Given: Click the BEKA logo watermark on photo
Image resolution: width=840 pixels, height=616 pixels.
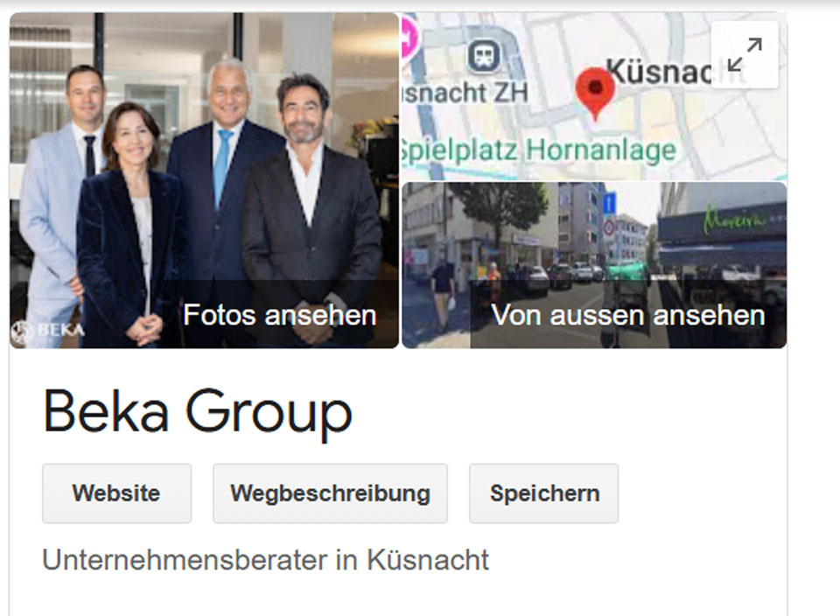Looking at the screenshot, I should (48, 331).
